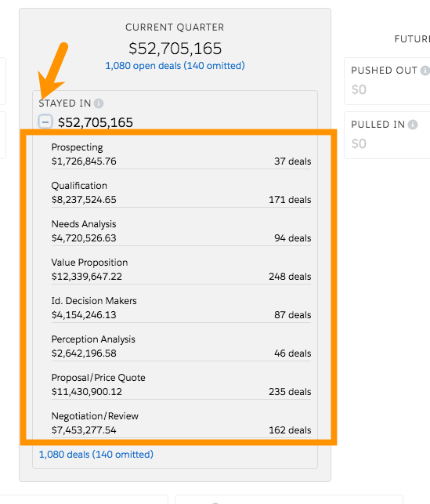This screenshot has width=430, height=504.
Task: Select the Qualification stage row
Action: (181, 193)
